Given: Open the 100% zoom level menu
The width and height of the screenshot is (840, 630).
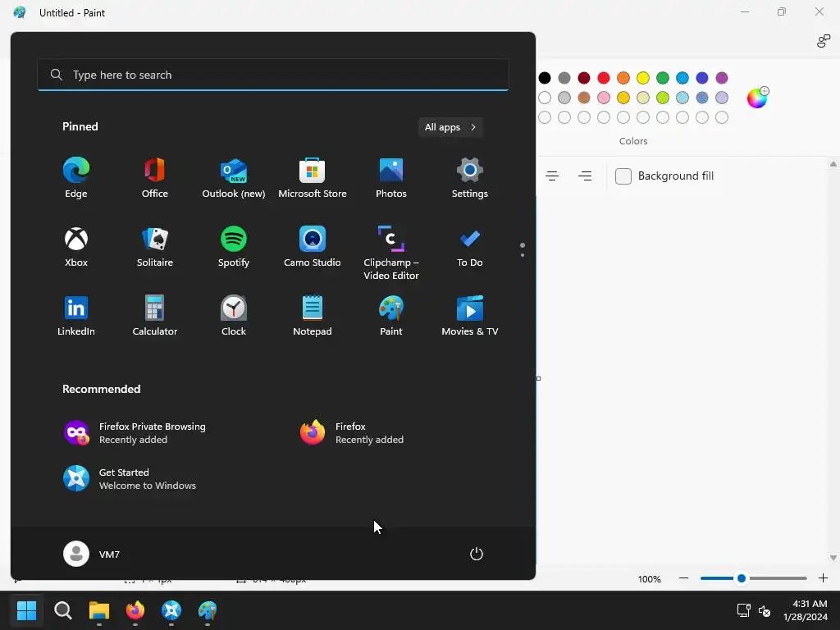Looking at the screenshot, I should [650, 579].
